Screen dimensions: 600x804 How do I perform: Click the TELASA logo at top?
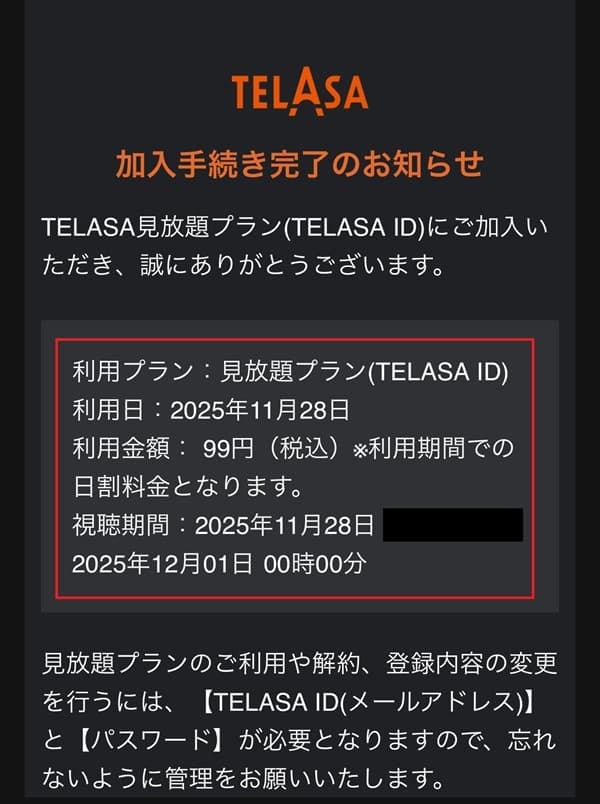(x=300, y=91)
